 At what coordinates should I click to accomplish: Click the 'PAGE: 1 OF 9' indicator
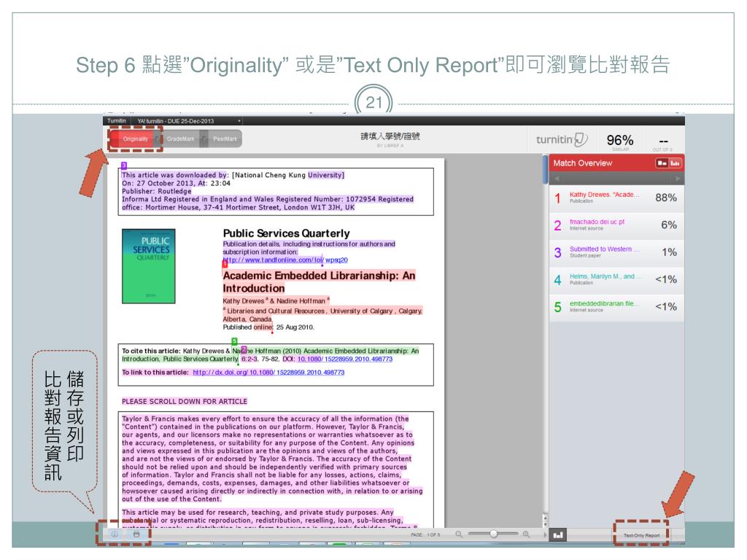425,534
